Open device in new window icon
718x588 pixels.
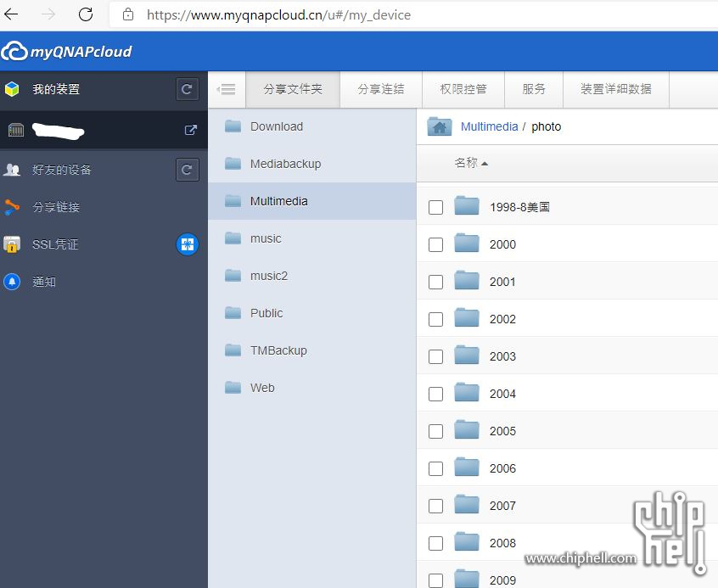(x=190, y=130)
